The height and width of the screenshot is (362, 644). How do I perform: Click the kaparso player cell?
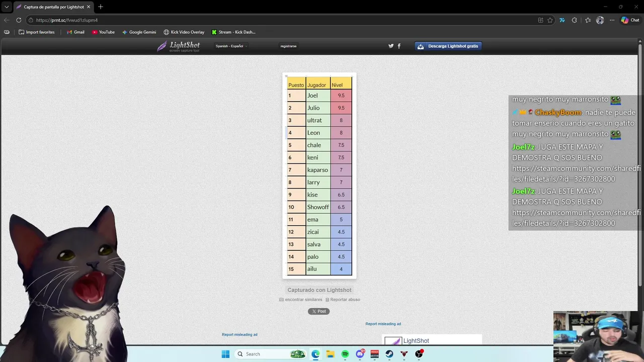click(318, 170)
